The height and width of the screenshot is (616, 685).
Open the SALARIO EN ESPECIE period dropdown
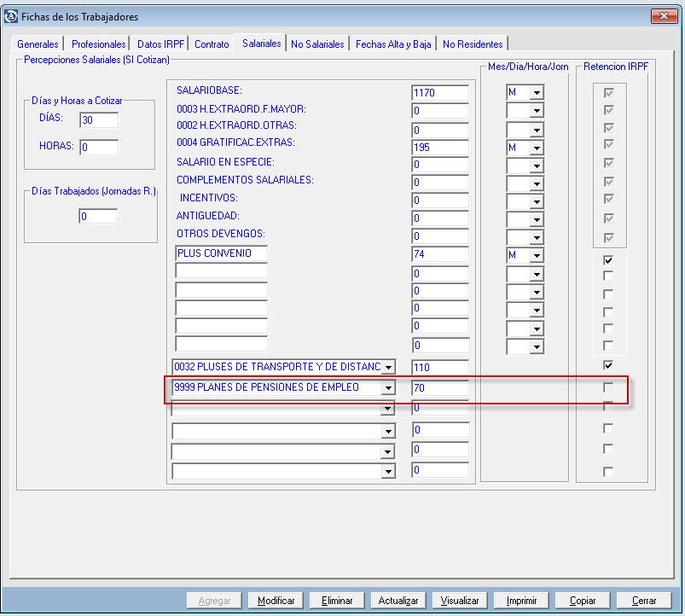[537, 166]
